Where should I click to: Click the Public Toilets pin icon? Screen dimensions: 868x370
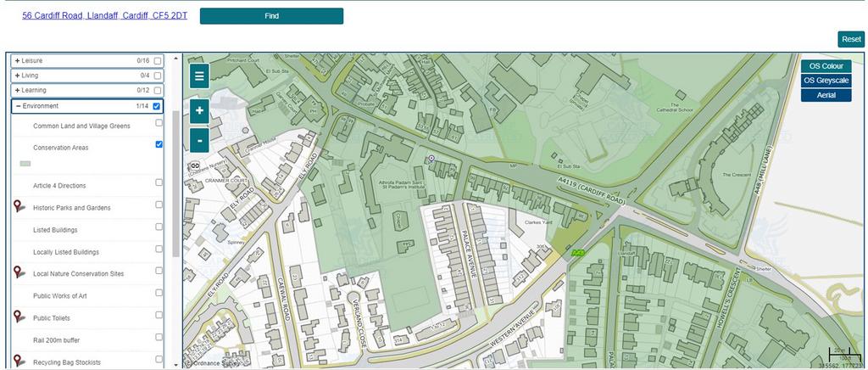[19, 317]
